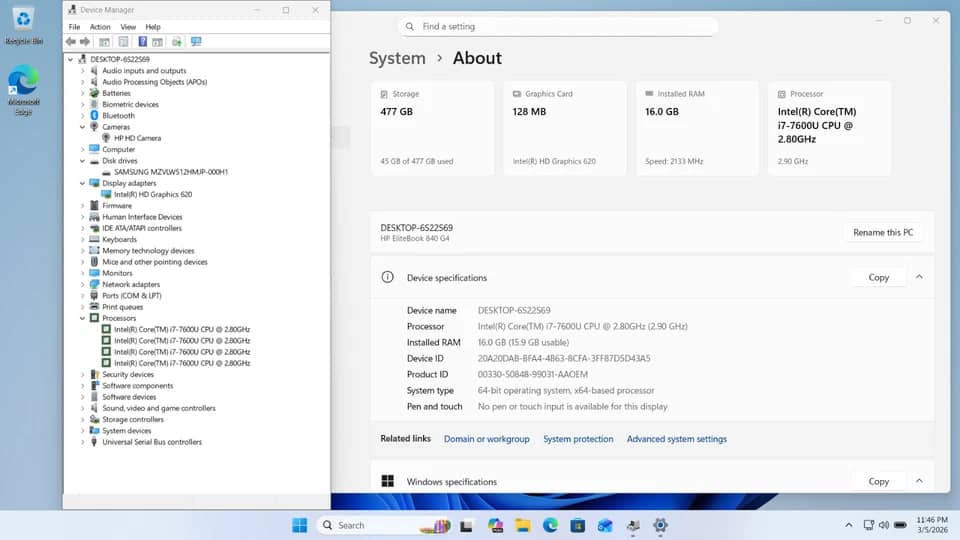The image size is (960, 540).
Task: Select HP HD Camera device
Action: (137, 138)
